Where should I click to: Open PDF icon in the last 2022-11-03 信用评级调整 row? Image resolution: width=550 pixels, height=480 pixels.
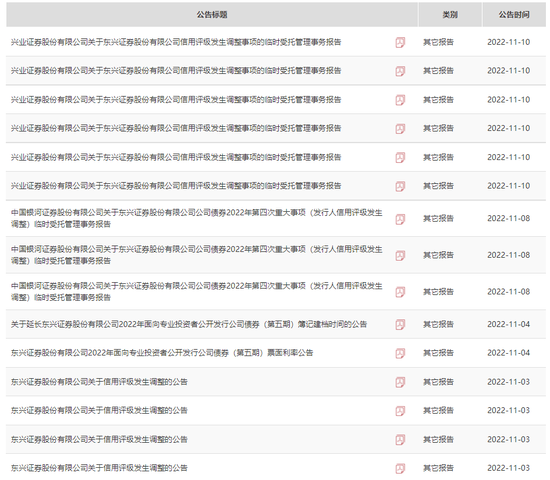[400, 468]
